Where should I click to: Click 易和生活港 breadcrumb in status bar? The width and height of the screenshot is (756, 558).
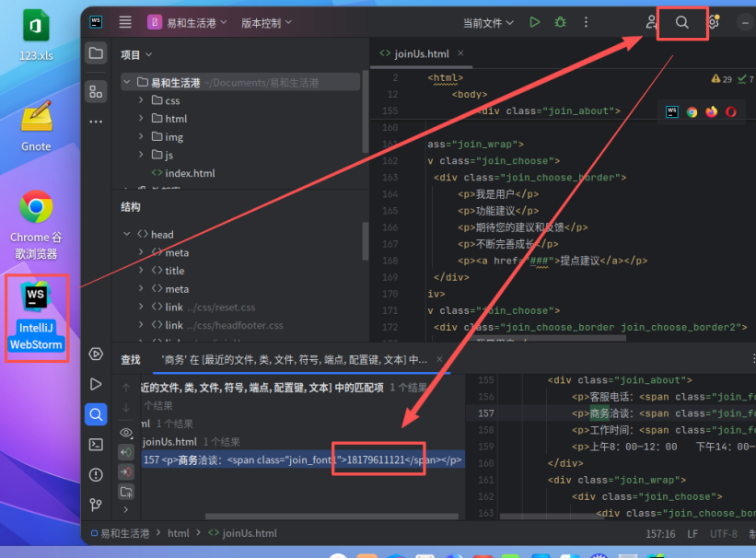pyautogui.click(x=121, y=533)
